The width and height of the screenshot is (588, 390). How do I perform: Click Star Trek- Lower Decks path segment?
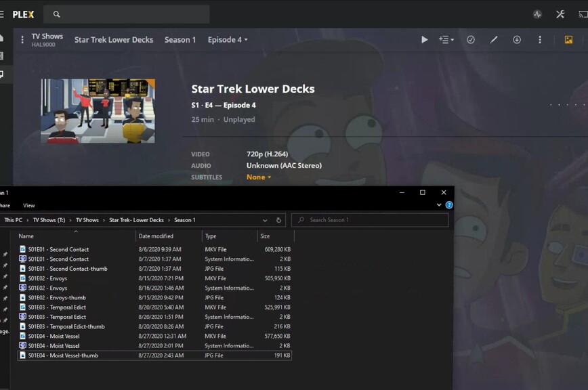[x=137, y=220]
